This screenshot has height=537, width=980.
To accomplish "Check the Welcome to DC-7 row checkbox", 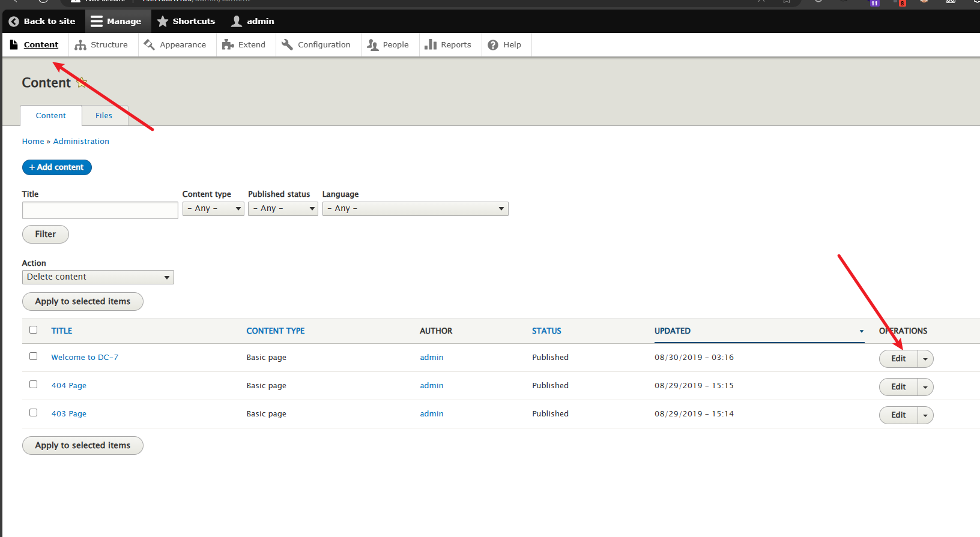I will pyautogui.click(x=33, y=356).
